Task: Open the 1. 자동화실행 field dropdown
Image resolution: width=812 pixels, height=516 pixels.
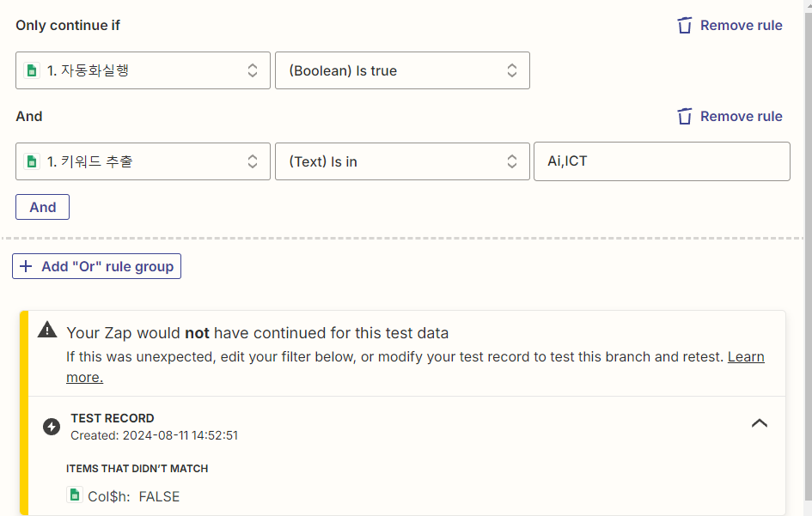Action: (x=143, y=70)
